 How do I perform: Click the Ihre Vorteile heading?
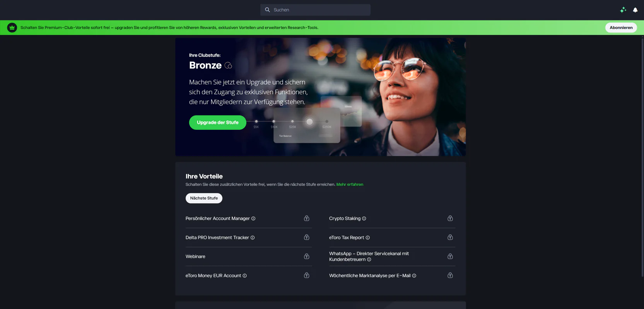(x=204, y=176)
